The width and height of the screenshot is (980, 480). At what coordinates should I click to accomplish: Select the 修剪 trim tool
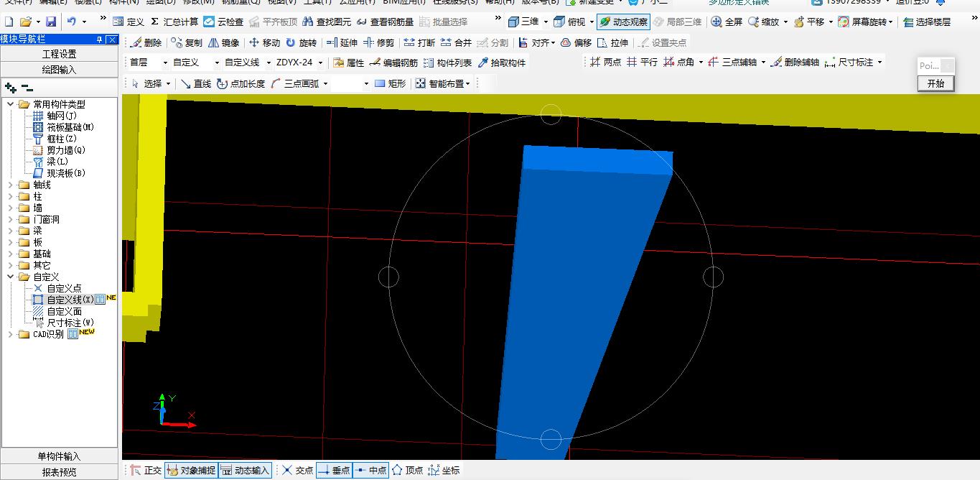378,42
